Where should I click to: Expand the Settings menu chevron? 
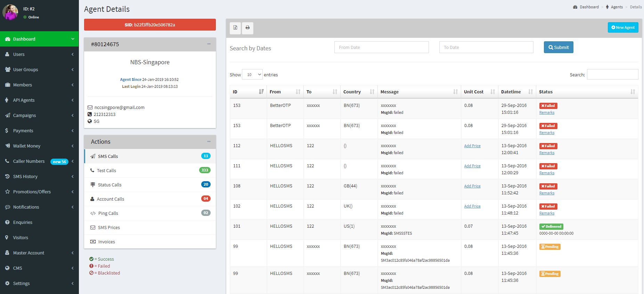pyautogui.click(x=73, y=283)
